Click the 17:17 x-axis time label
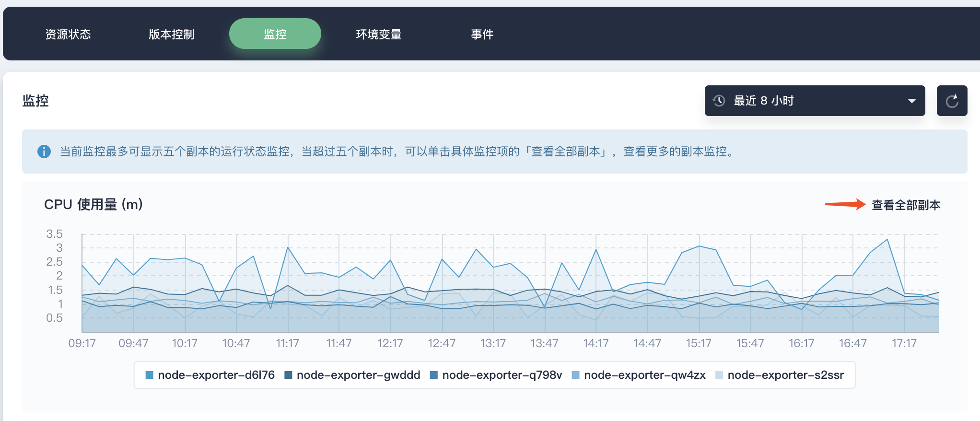This screenshot has width=980, height=421. 904,343
